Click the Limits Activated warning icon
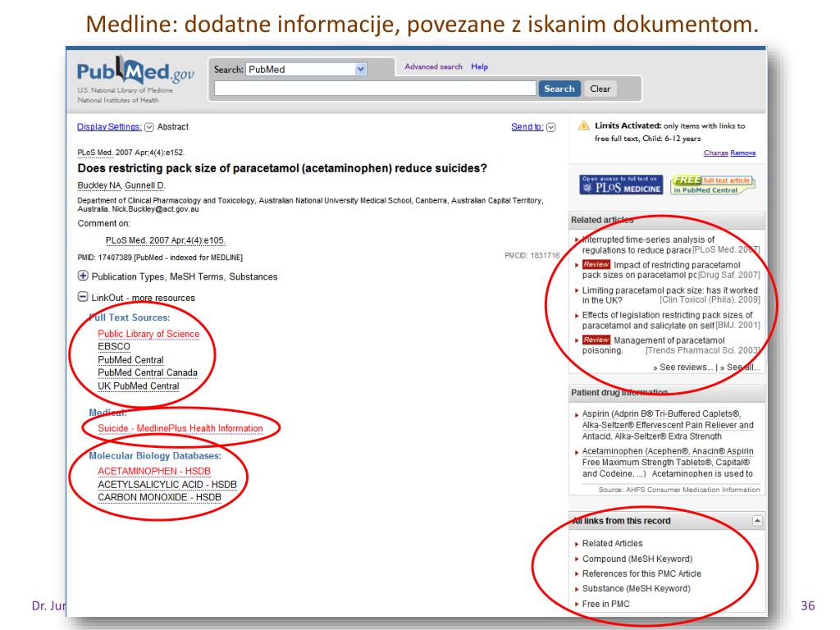The height and width of the screenshot is (630, 840). tap(584, 126)
